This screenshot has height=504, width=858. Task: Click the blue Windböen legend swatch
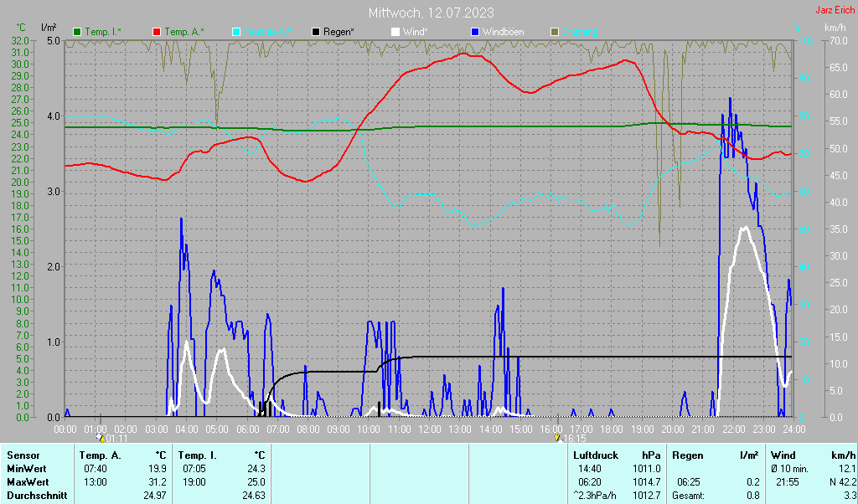[475, 32]
